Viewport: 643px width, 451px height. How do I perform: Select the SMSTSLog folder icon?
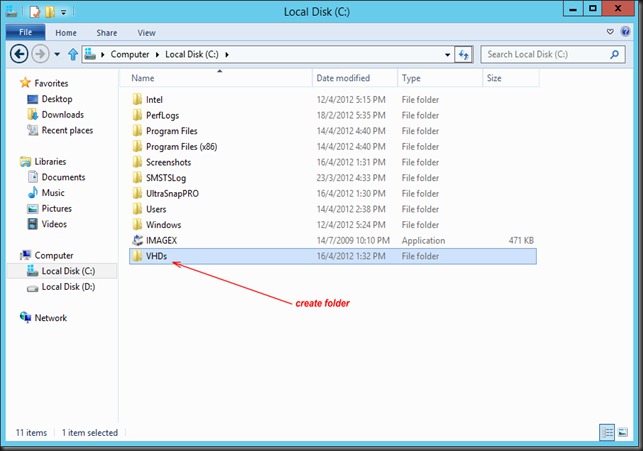[x=137, y=178]
